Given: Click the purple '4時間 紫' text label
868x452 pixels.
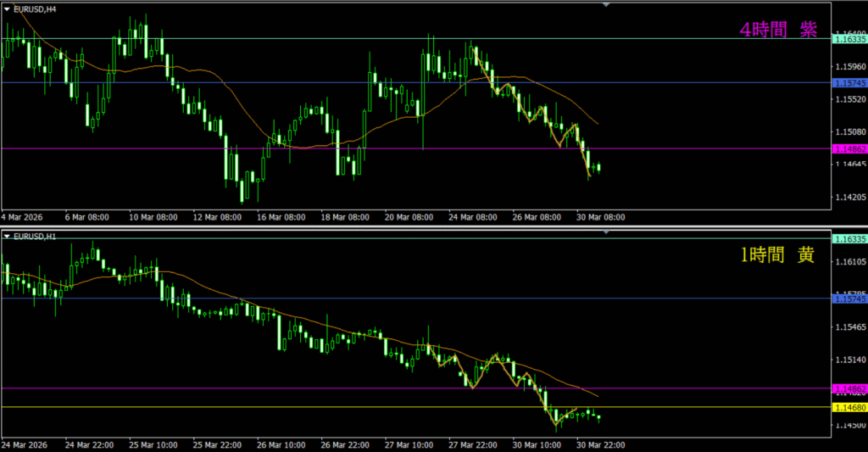Looking at the screenshot, I should pyautogui.click(x=777, y=30).
